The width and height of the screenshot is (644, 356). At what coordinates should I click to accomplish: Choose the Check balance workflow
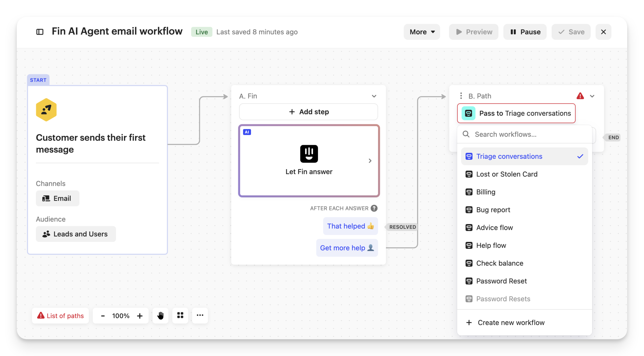click(524, 263)
